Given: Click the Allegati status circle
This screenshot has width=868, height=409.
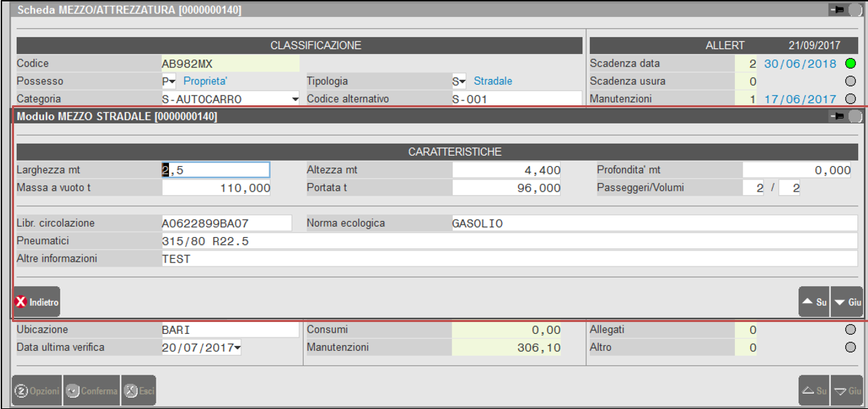Looking at the screenshot, I should [850, 330].
